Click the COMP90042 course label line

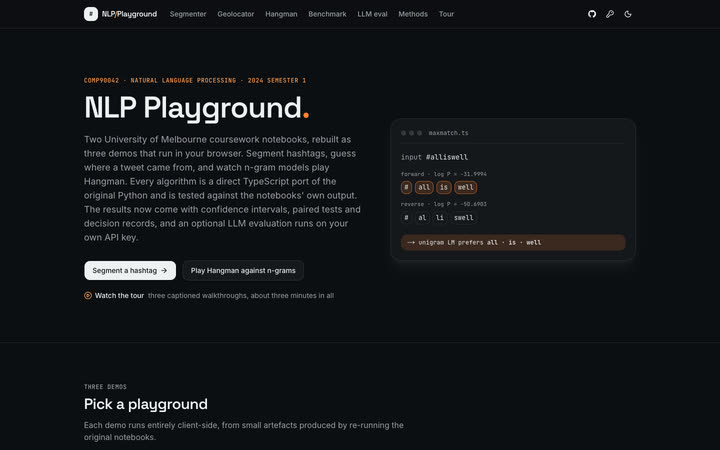click(x=195, y=80)
